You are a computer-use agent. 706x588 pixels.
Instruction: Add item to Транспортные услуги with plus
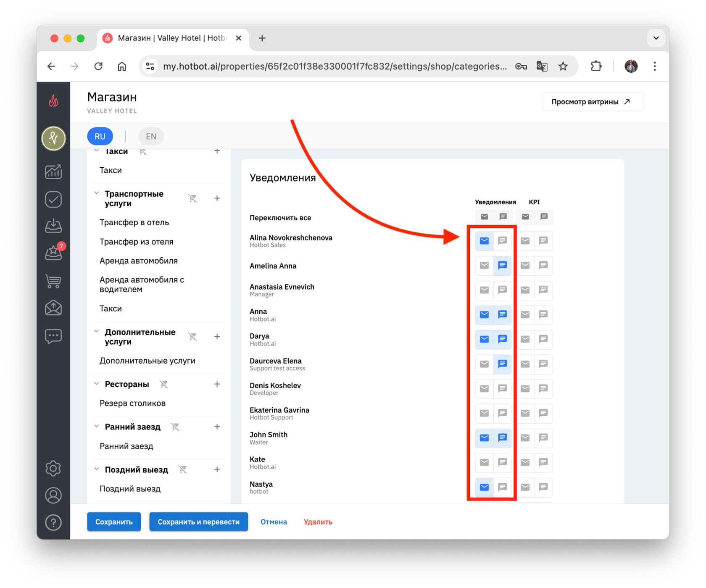tap(217, 198)
